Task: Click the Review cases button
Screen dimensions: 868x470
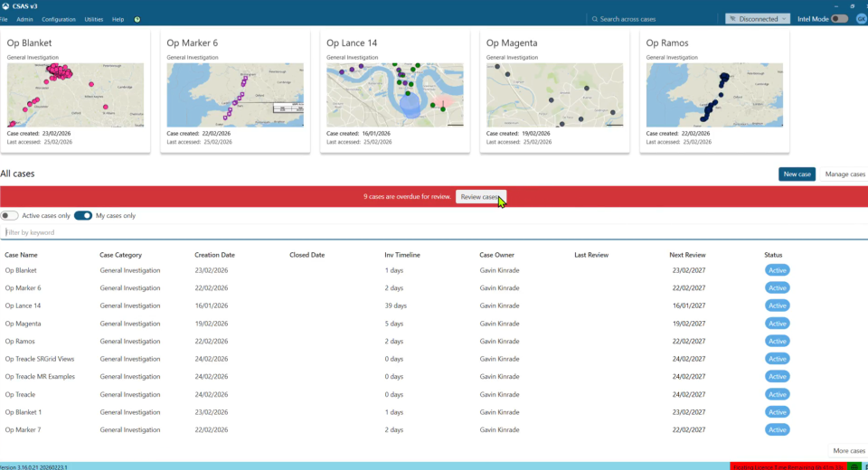Action: pos(480,197)
